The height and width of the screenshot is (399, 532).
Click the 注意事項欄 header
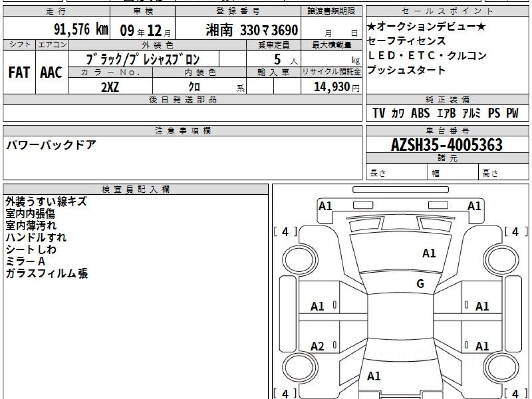coord(183,131)
